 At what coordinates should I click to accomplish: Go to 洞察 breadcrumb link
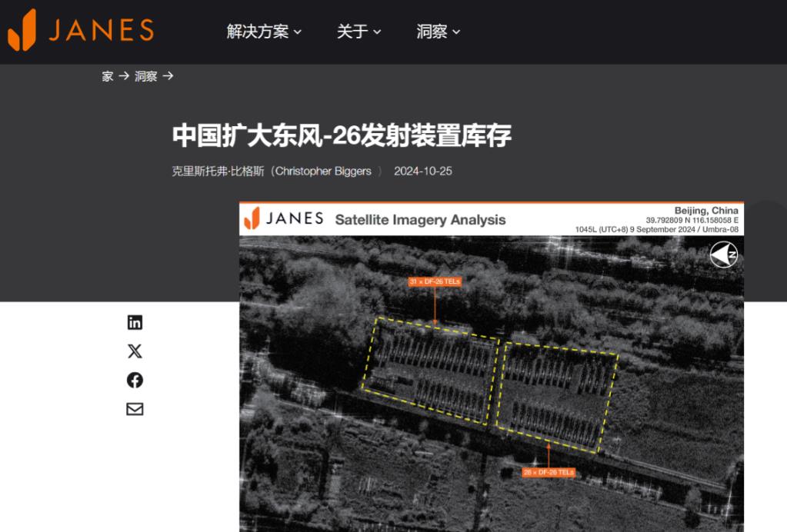(x=145, y=76)
